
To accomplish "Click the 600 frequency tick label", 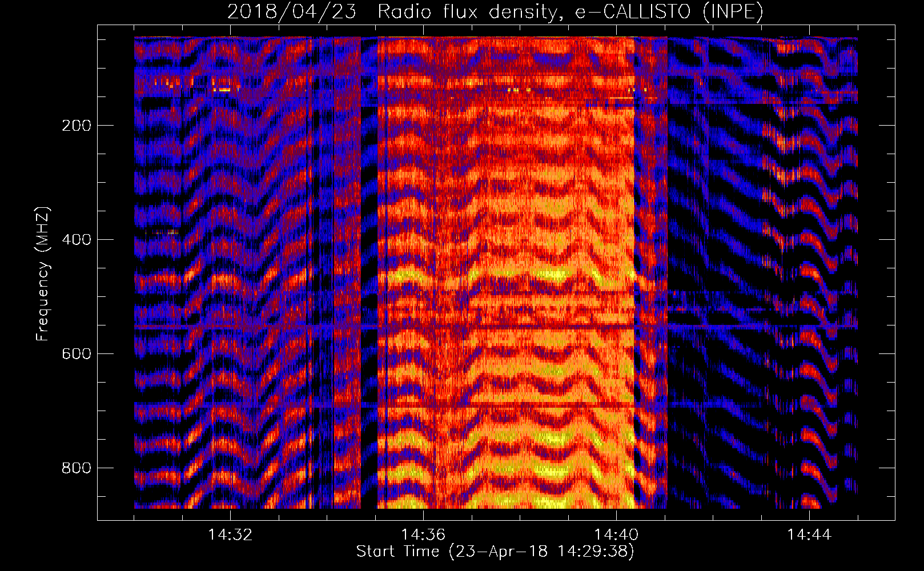I will pyautogui.click(x=77, y=353).
